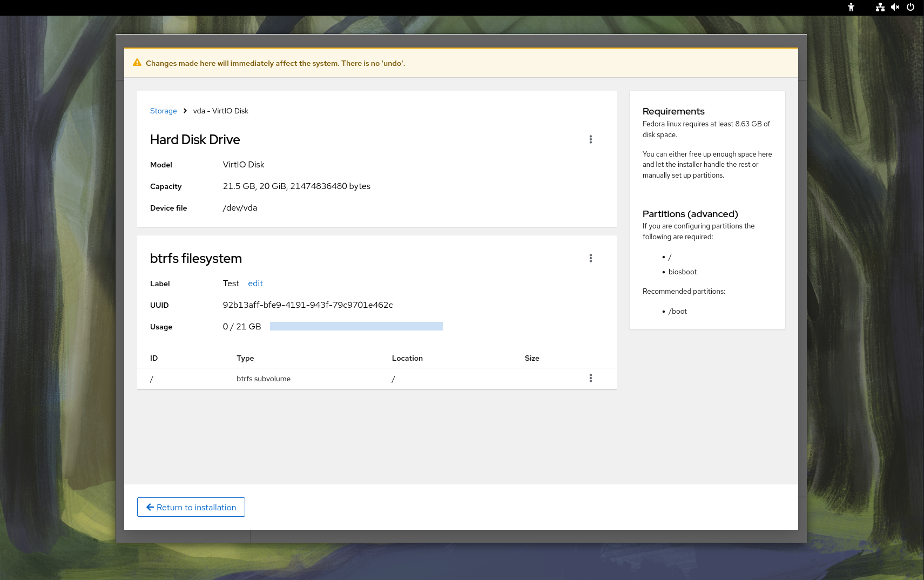Image resolution: width=924 pixels, height=580 pixels.
Task: Click the ID column header
Action: click(x=154, y=358)
